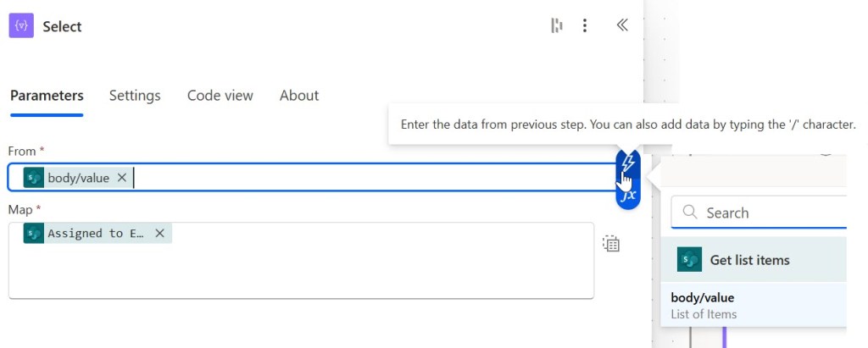Open the three-dot more options menu
868x348 pixels.
[x=585, y=26]
